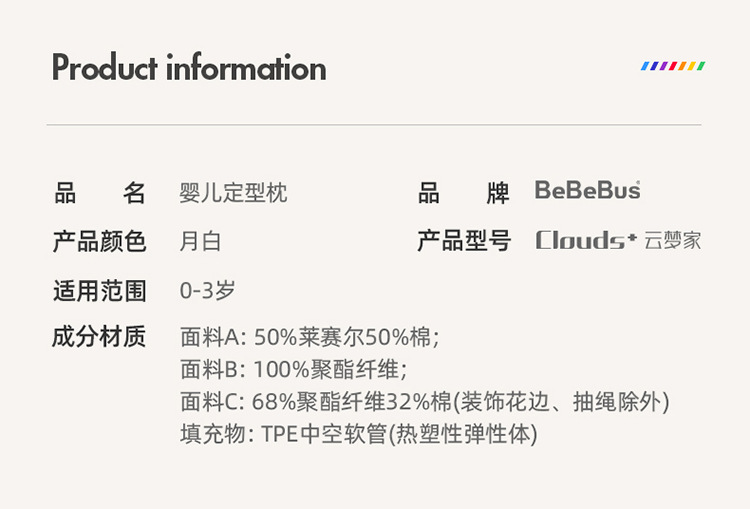This screenshot has height=509, width=750.
Task: Select the age range 0-3岁
Action: [x=207, y=291]
